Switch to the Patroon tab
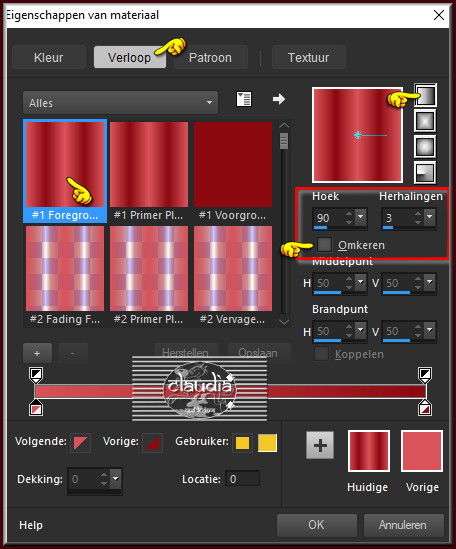This screenshot has height=549, width=456. click(210, 57)
